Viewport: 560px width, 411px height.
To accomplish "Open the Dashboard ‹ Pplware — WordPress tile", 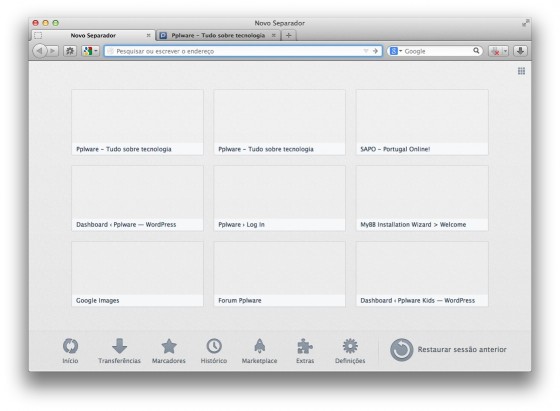I will (138, 198).
